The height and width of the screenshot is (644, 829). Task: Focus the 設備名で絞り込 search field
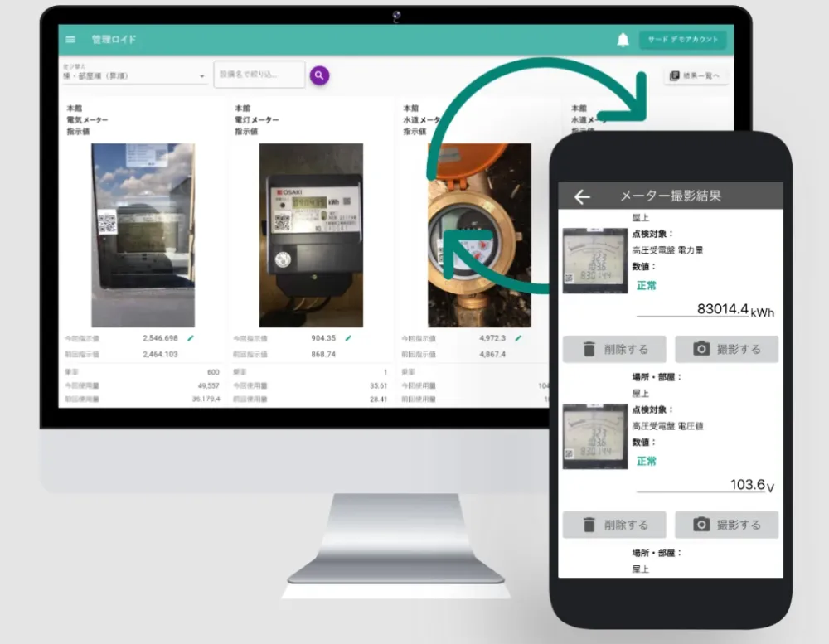(x=259, y=75)
